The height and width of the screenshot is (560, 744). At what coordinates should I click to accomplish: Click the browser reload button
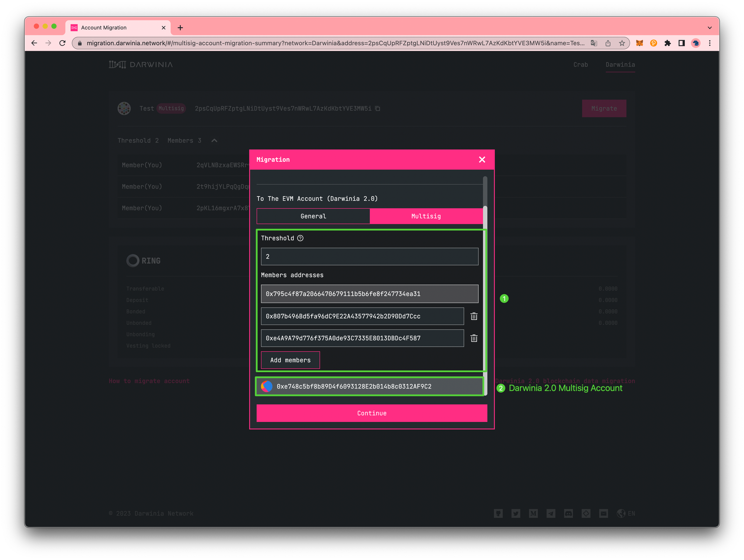[62, 43]
